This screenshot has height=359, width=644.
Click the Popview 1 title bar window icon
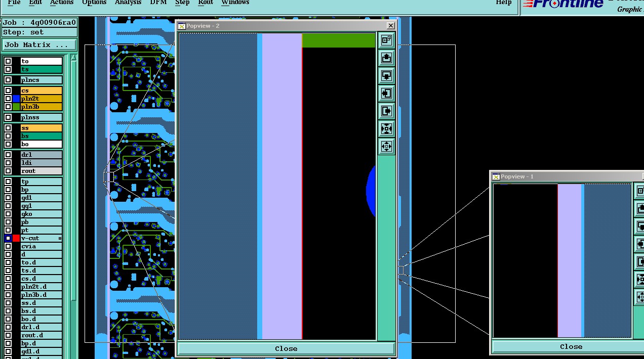click(496, 176)
